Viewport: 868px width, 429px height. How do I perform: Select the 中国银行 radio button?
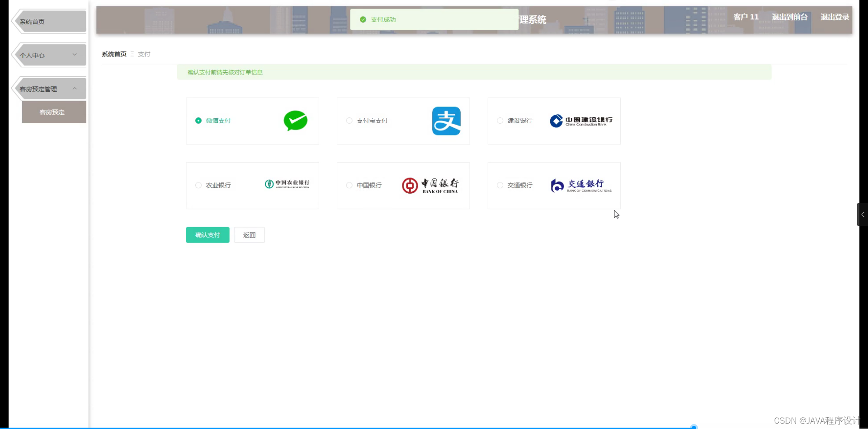349,185
